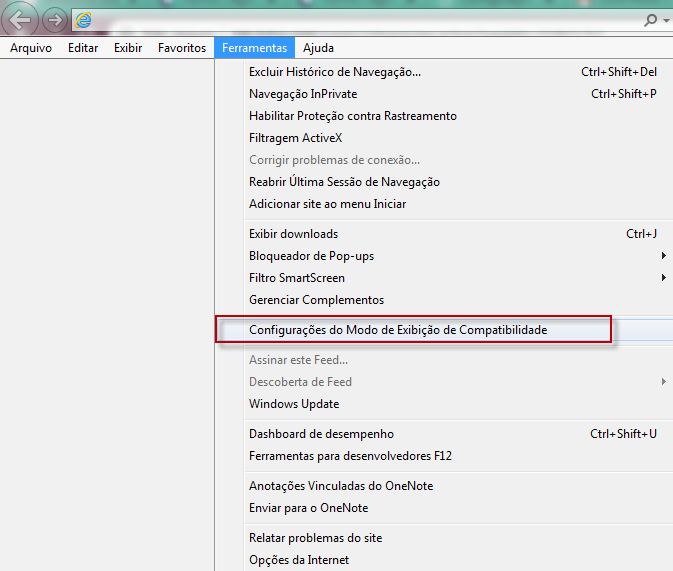The image size is (673, 571).
Task: Open Dashboard de desempenho
Action: pos(444,434)
